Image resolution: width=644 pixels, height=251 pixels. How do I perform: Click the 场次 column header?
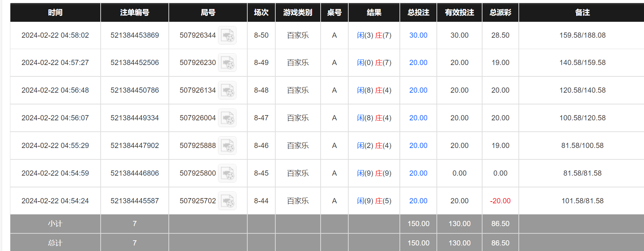pyautogui.click(x=261, y=12)
